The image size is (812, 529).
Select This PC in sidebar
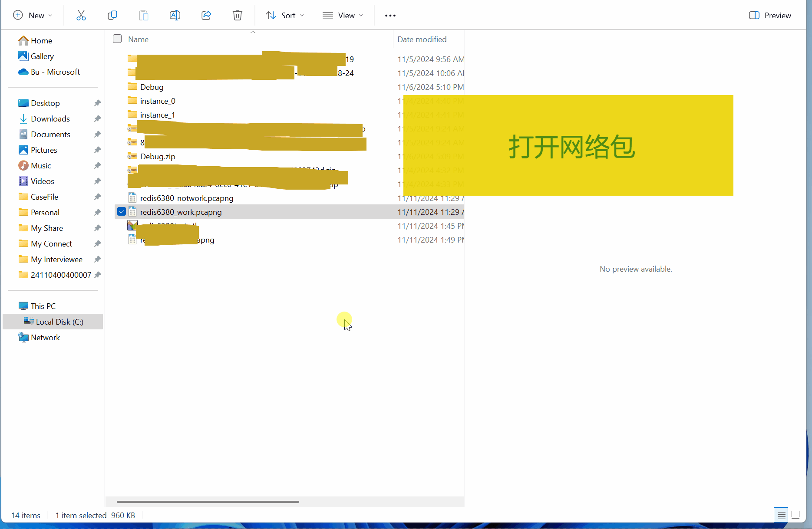coord(43,306)
